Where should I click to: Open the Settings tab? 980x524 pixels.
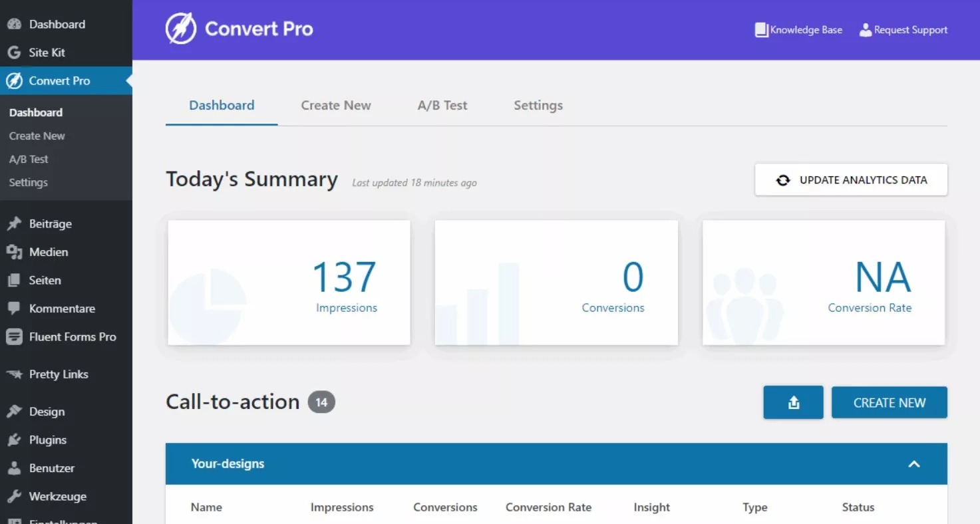538,105
